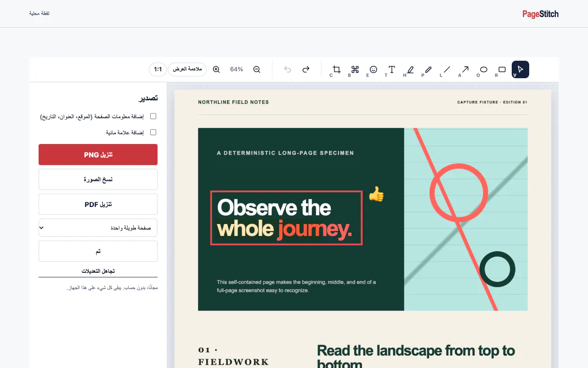
Task: Click the تجاهل التعديلات link
Action: (x=98, y=271)
